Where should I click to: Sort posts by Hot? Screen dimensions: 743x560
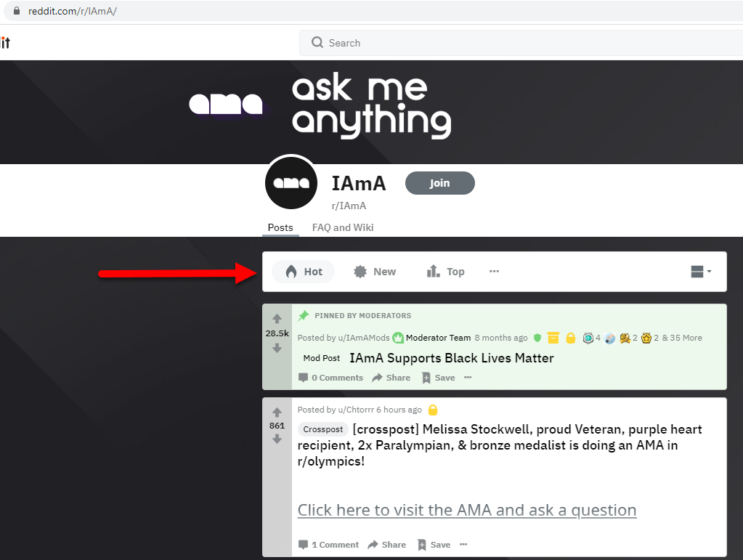point(304,272)
